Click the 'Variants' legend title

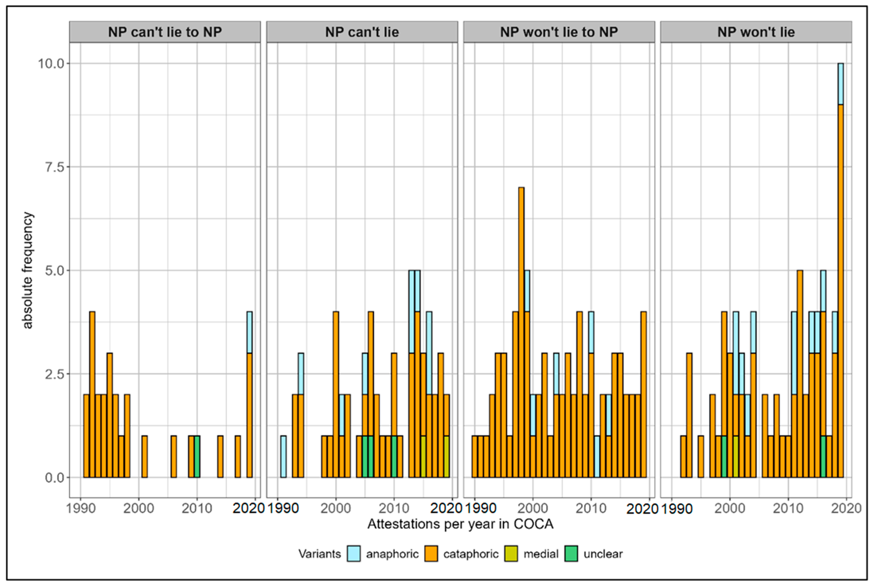(320, 554)
